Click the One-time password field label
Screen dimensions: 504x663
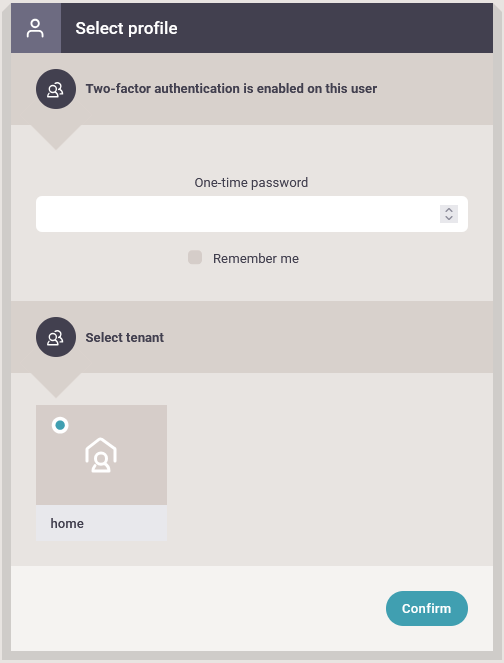tap(251, 183)
